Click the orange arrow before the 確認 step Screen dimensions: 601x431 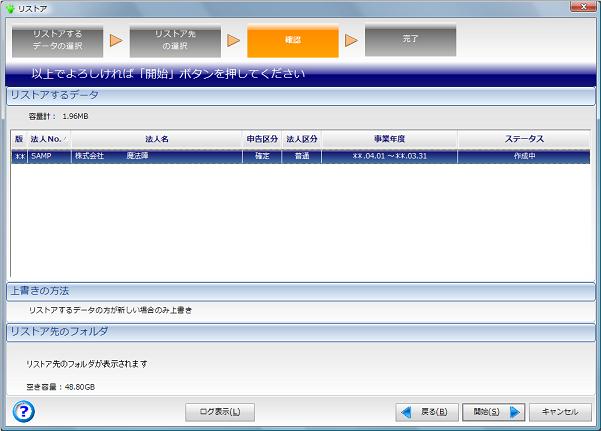pyautogui.click(x=234, y=41)
